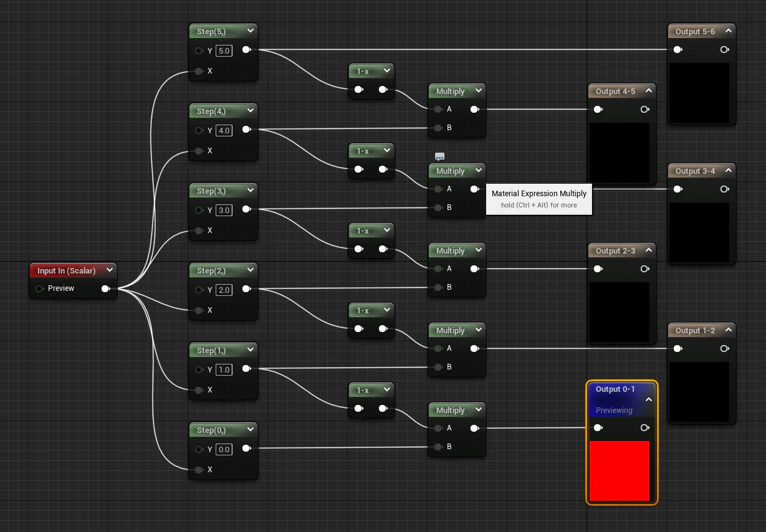
Task: Click B pin of Multiply feeding Output 2-3
Action: tap(438, 287)
